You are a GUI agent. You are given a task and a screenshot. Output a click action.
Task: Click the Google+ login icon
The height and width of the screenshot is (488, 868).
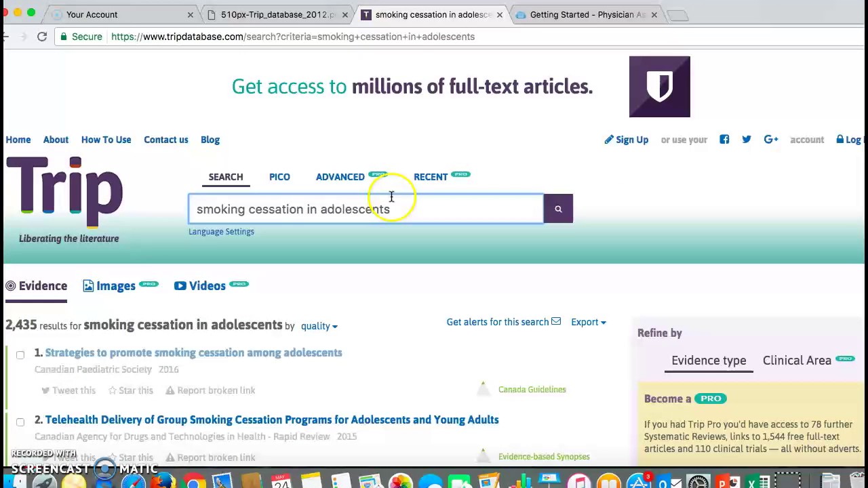(771, 140)
